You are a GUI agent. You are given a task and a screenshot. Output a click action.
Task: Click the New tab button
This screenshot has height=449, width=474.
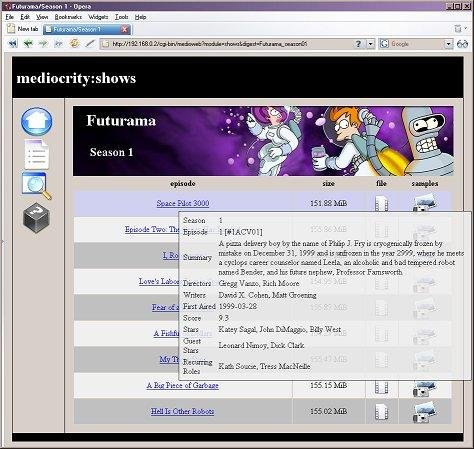23,29
